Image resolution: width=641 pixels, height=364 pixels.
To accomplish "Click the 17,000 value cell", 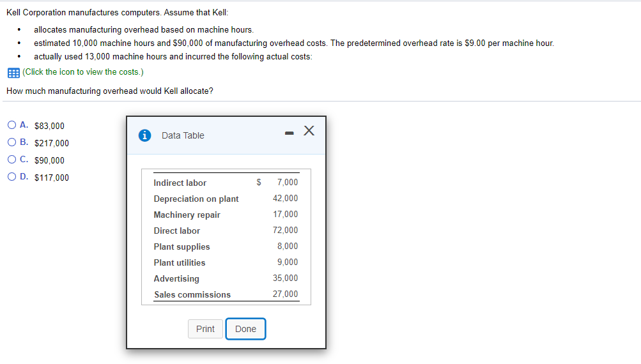I will 285,214.
